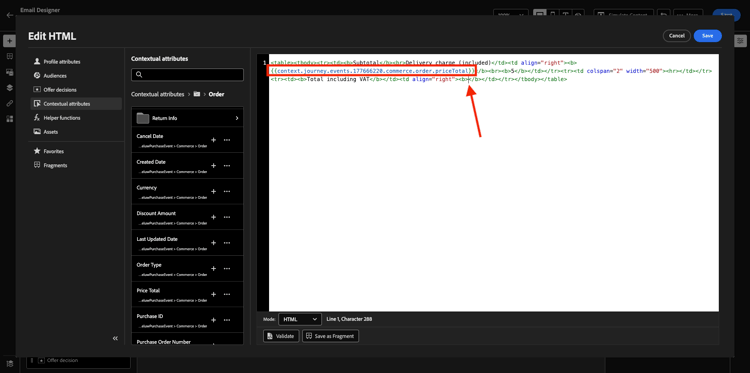Add Cancel Date attribute with plus icon

tap(213, 140)
